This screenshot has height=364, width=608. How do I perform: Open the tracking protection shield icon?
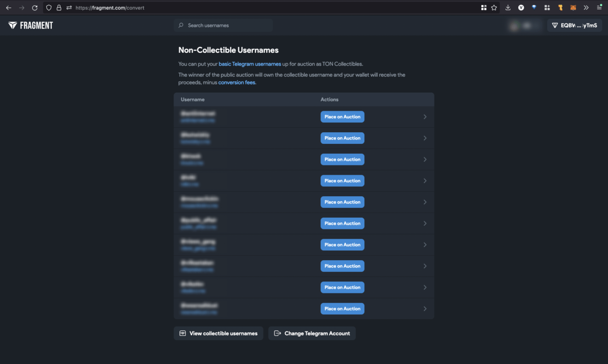point(48,7)
